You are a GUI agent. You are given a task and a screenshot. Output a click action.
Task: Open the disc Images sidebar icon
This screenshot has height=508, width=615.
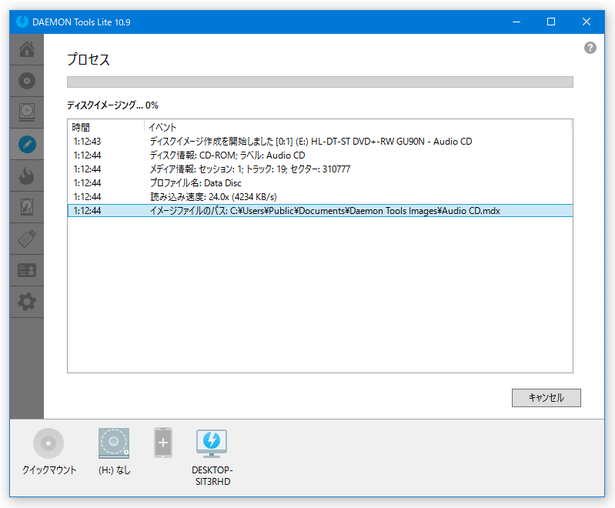click(x=27, y=81)
